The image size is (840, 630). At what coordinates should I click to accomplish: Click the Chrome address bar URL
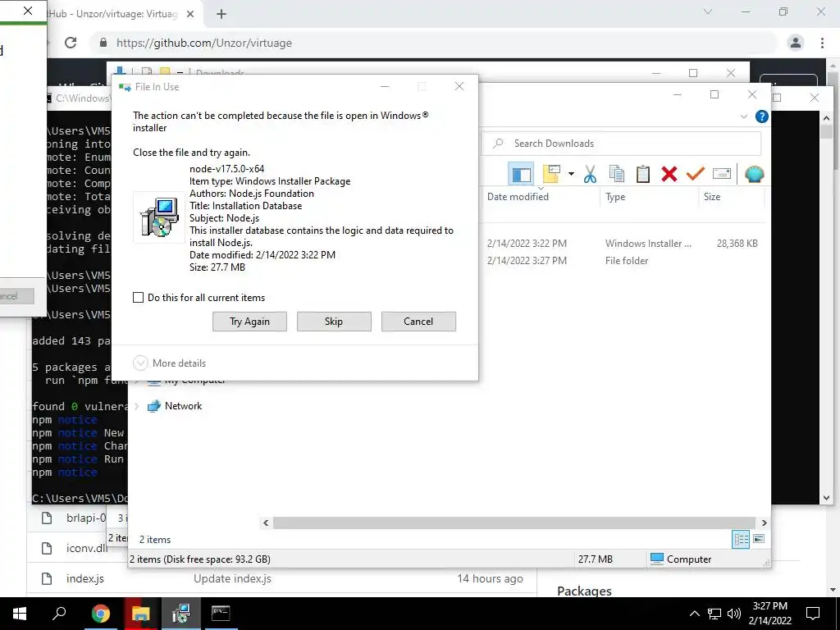204,43
